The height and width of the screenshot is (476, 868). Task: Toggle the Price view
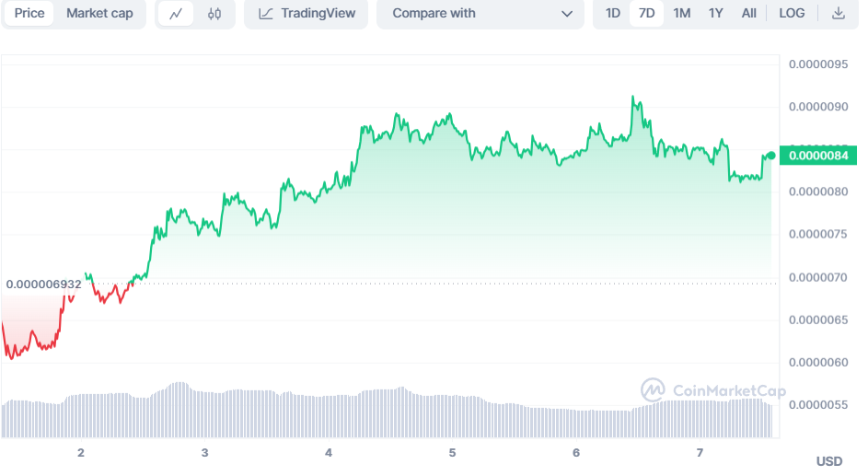[29, 14]
